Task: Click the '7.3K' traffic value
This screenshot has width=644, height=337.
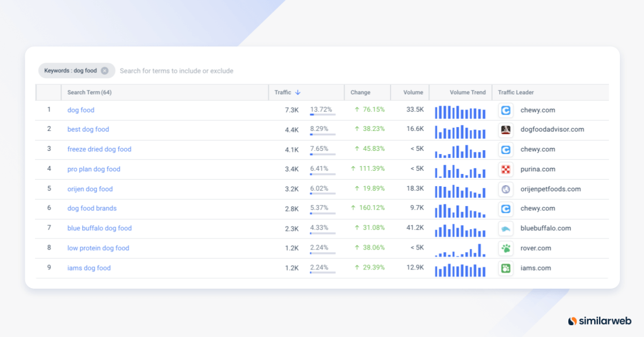Action: click(x=292, y=110)
